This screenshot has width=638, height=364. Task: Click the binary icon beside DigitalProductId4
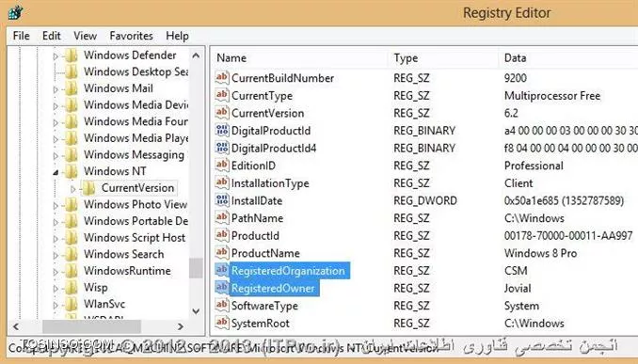pos(222,148)
